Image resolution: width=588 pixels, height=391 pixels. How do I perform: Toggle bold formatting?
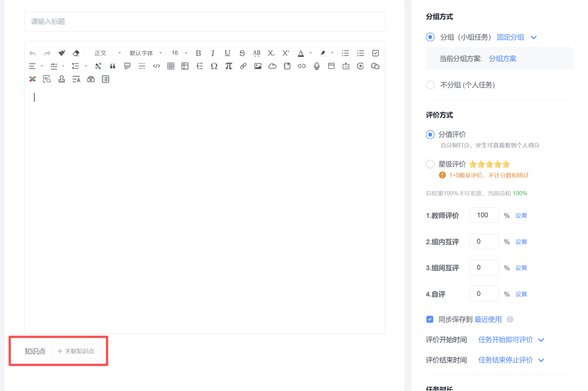tap(198, 53)
